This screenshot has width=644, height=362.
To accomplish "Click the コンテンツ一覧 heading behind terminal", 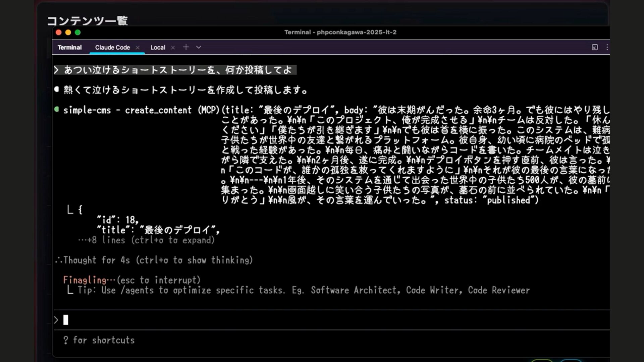I will coord(87,21).
